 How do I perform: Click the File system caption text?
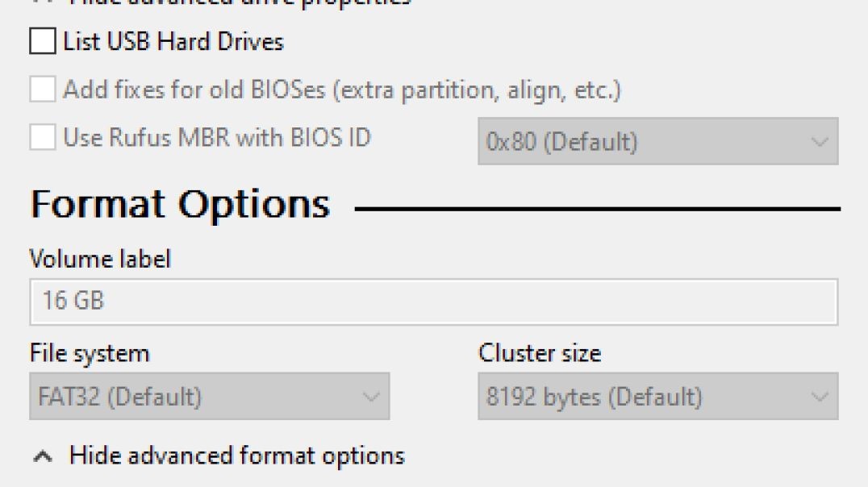90,354
